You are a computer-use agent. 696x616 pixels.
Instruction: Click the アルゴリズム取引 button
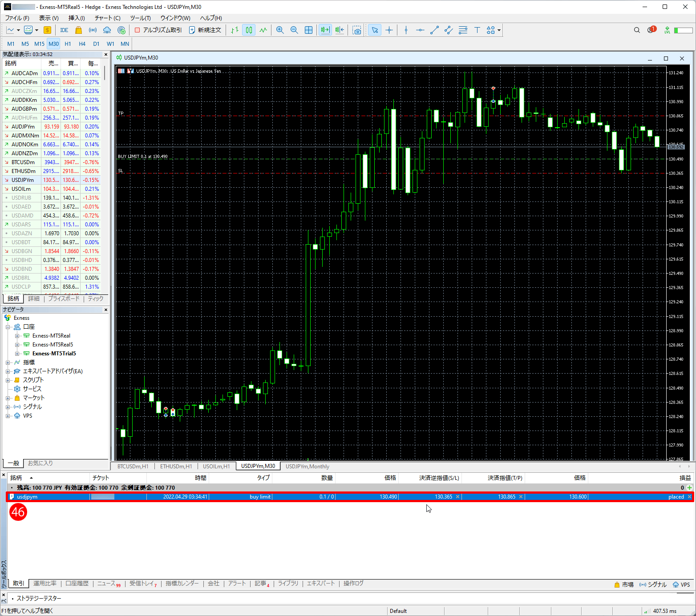pos(158,30)
